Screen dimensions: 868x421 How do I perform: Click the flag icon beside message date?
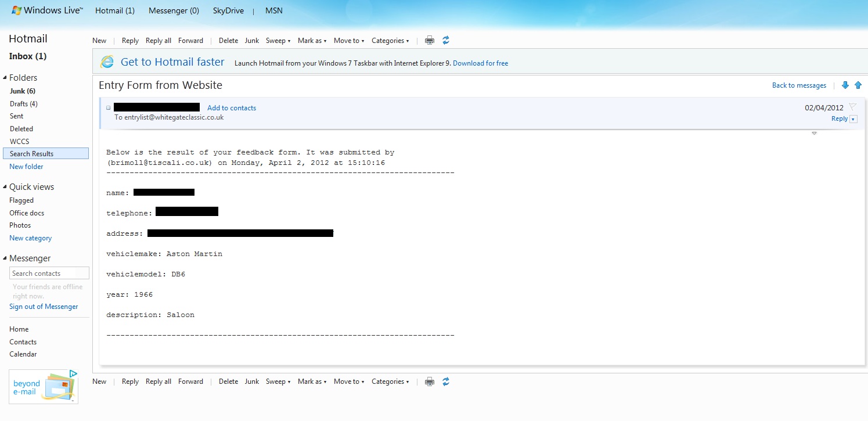(852, 107)
